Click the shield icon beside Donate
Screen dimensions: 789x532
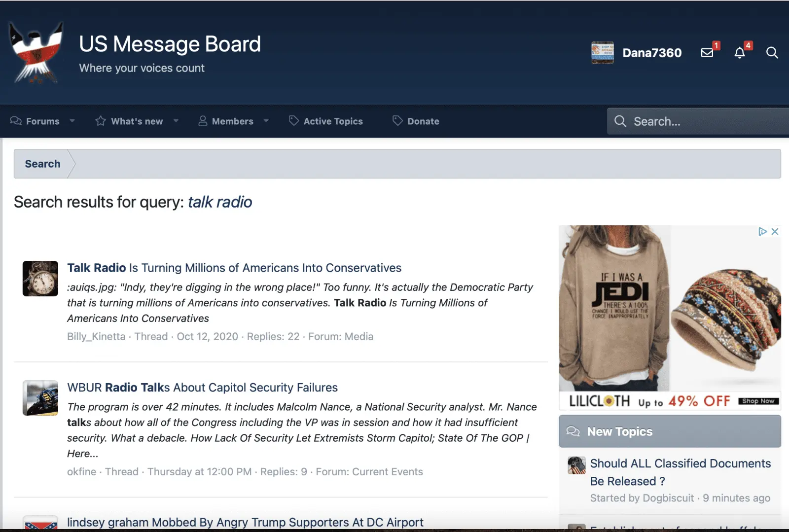[x=396, y=121]
